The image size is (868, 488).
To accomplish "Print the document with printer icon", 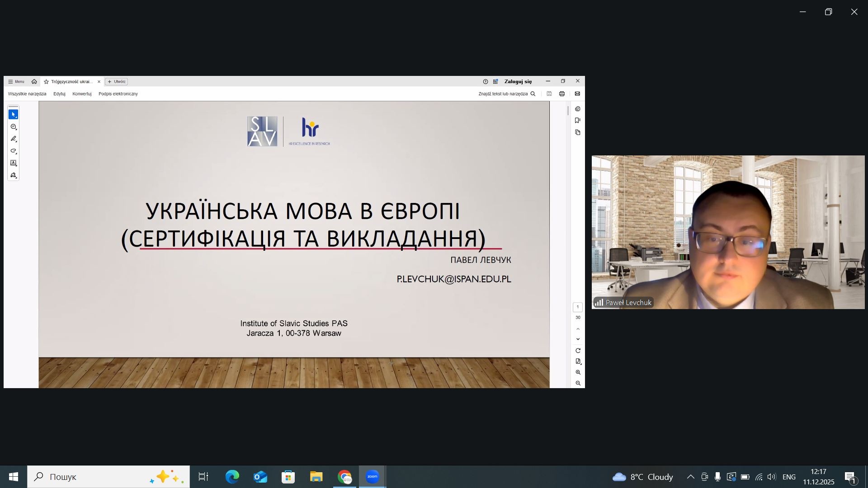I will 562,94.
